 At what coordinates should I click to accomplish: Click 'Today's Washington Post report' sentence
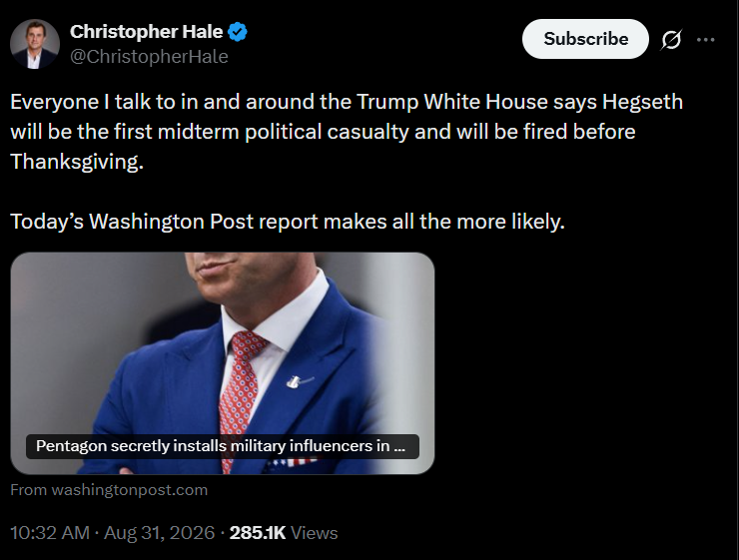click(288, 222)
